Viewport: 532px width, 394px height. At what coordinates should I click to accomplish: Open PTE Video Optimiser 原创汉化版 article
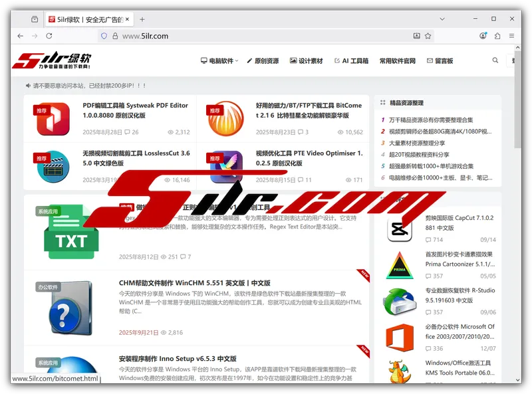(309, 158)
